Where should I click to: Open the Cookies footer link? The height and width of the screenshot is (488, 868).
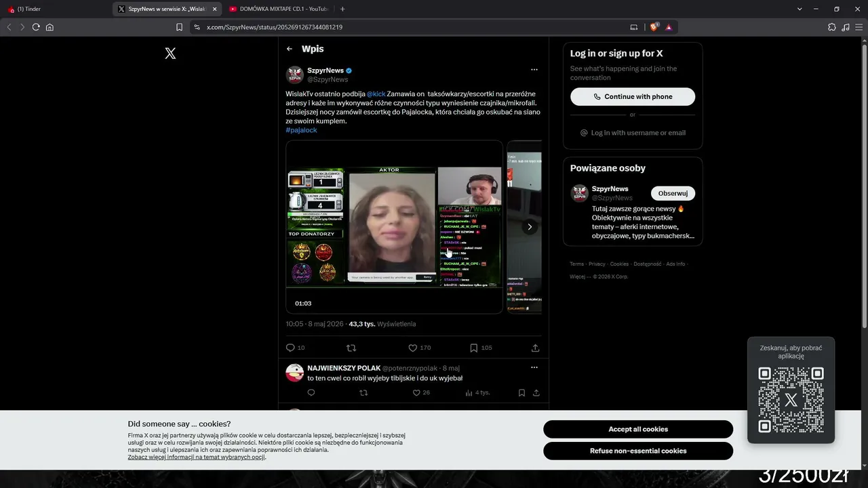click(x=619, y=264)
